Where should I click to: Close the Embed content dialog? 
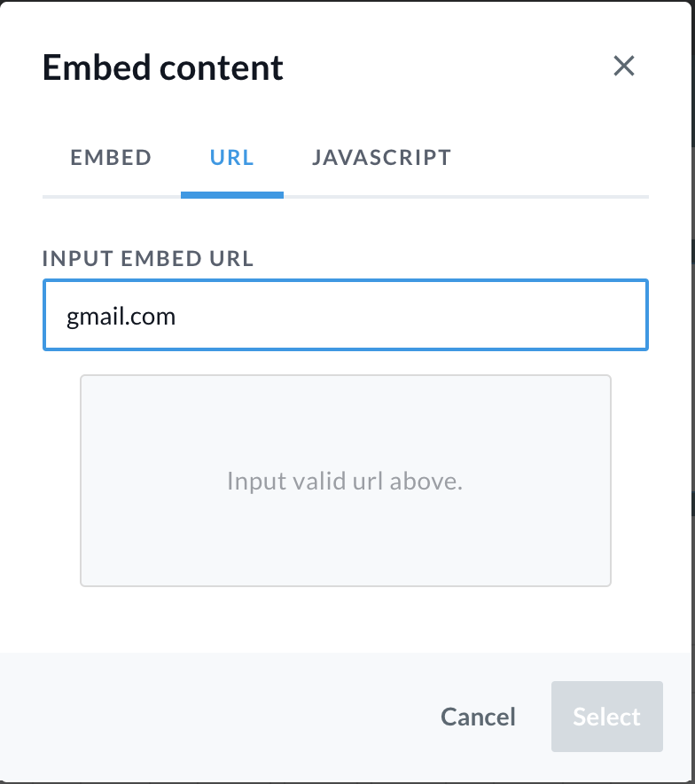[x=624, y=66]
